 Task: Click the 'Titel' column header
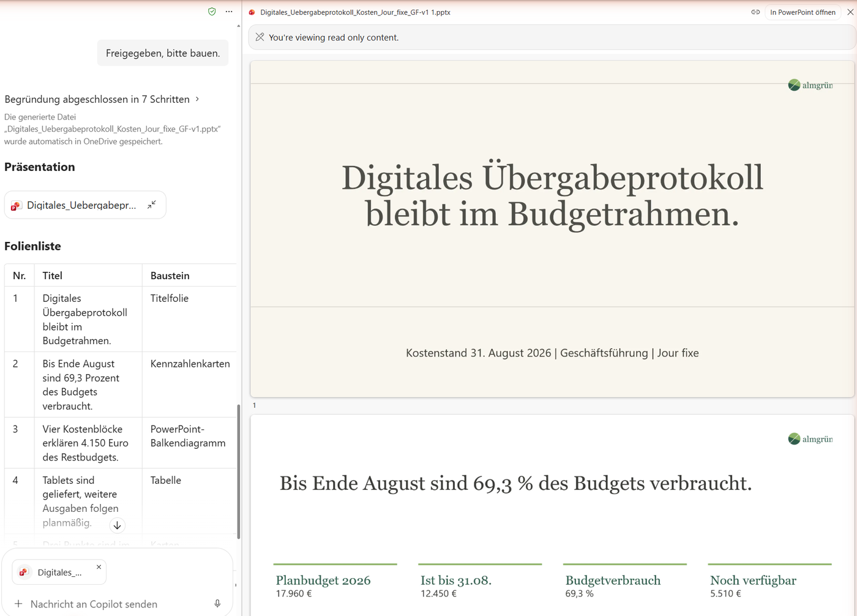tap(88, 276)
